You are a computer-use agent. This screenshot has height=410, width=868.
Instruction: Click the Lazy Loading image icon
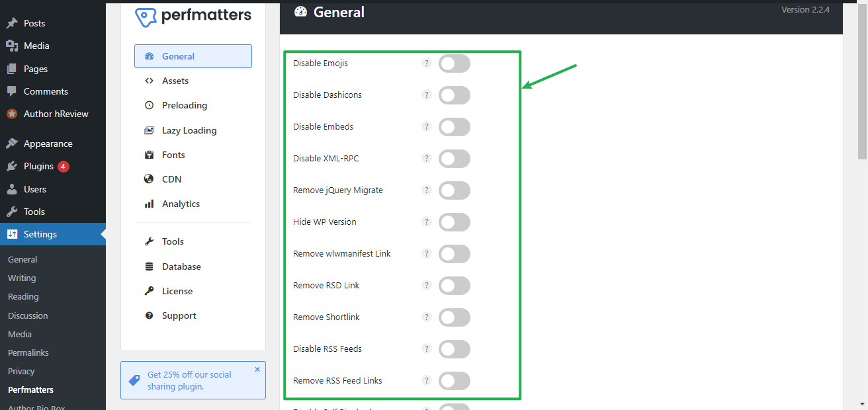coord(150,130)
